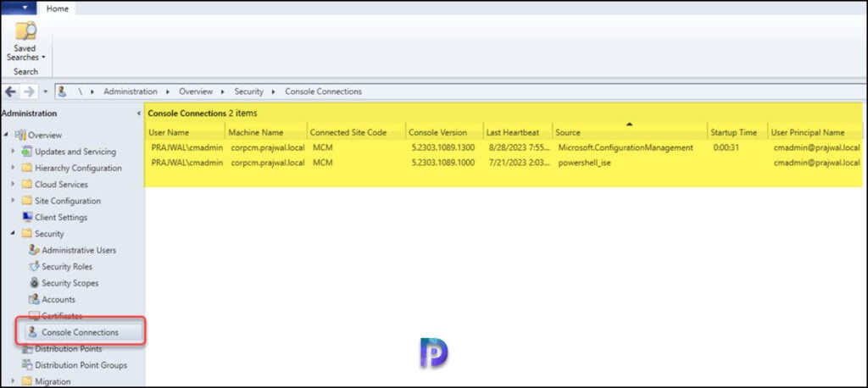Image resolution: width=868 pixels, height=388 pixels.
Task: Open Administrative Users in the tree
Action: (x=79, y=250)
